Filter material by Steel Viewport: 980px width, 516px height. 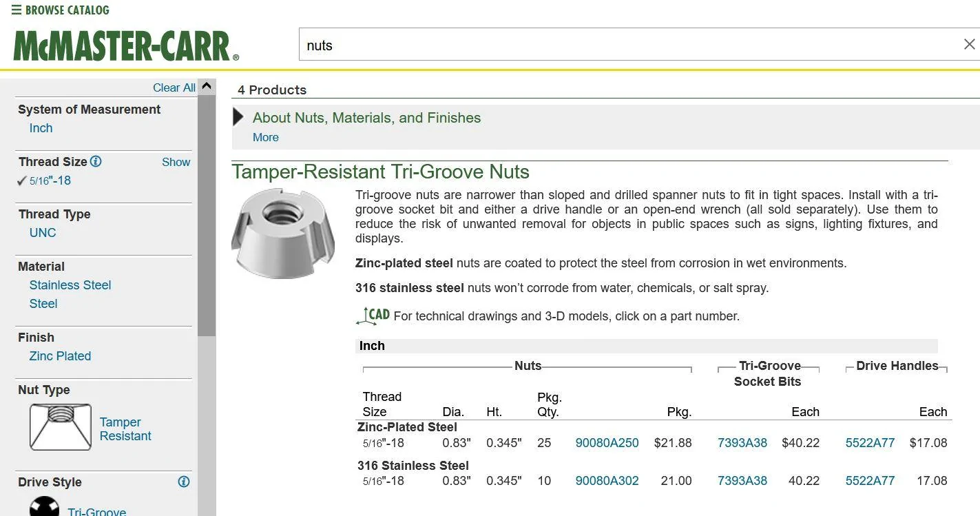43,304
